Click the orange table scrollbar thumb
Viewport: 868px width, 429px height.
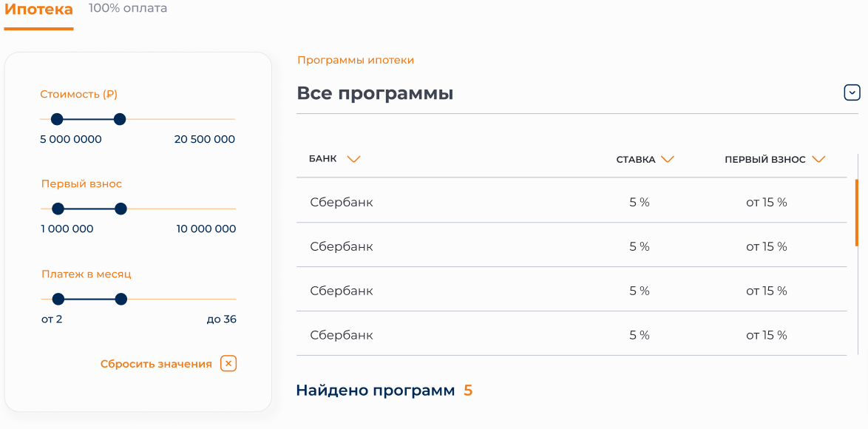click(x=857, y=212)
